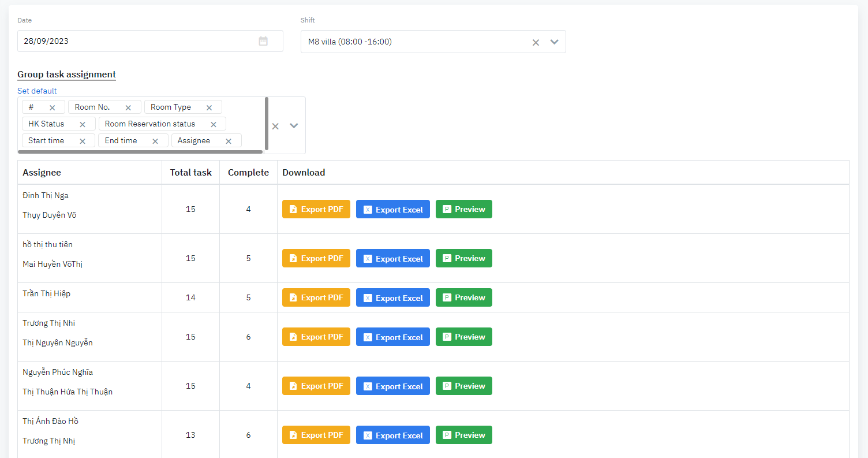Select assignee name Thụy Duyên Võ
The width and height of the screenshot is (868, 458).
coord(50,215)
